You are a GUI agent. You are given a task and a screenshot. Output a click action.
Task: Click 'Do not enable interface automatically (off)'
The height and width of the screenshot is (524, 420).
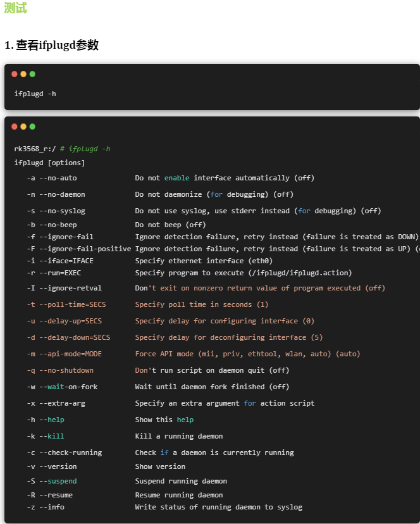pos(225,178)
